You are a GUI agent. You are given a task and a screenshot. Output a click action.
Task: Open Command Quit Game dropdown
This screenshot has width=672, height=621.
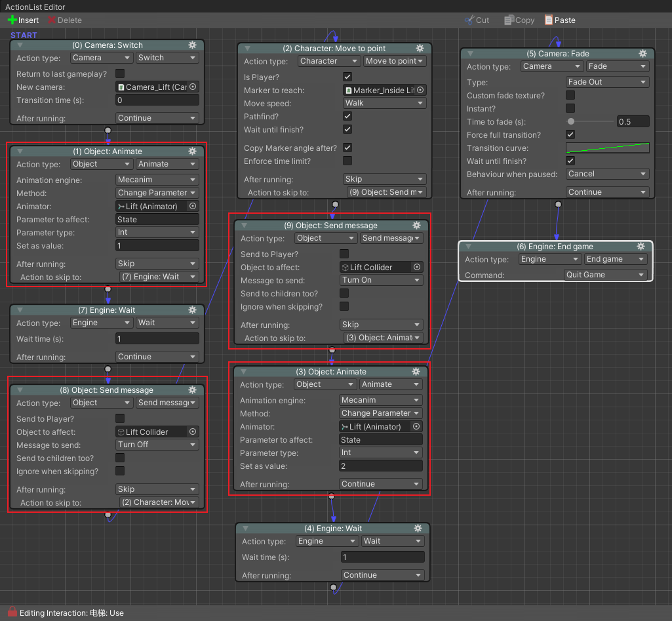[605, 275]
